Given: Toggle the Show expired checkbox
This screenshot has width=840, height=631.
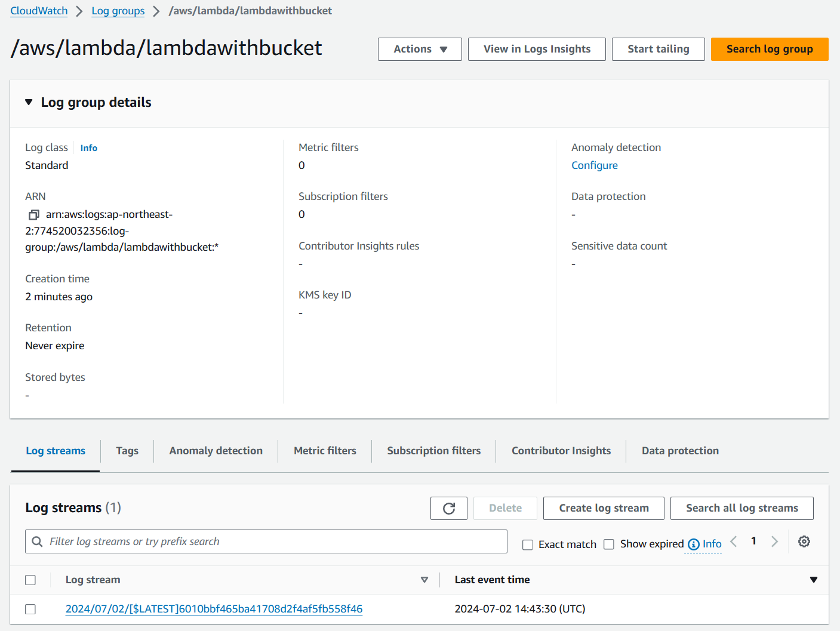Looking at the screenshot, I should (609, 544).
